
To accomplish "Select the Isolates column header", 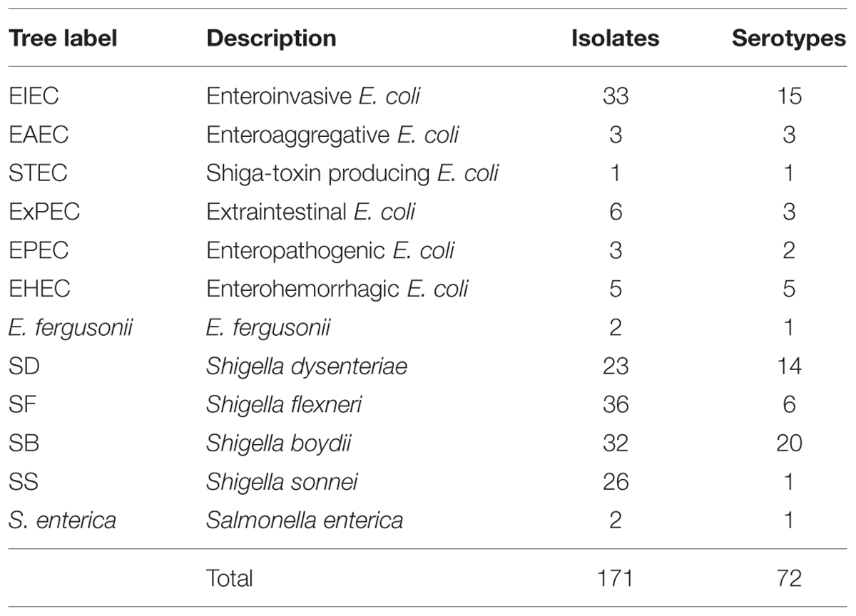I will point(615,39).
